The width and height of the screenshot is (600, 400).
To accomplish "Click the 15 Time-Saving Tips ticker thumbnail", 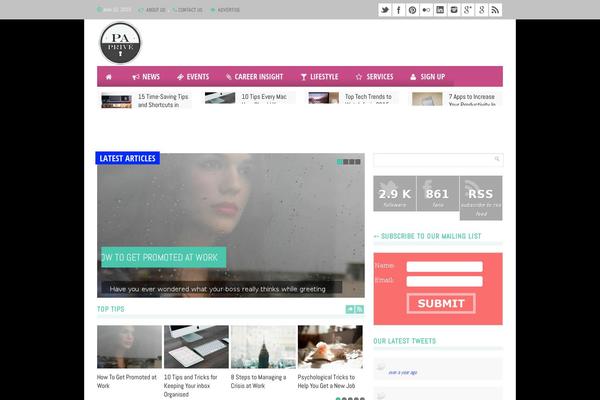I will 116,100.
